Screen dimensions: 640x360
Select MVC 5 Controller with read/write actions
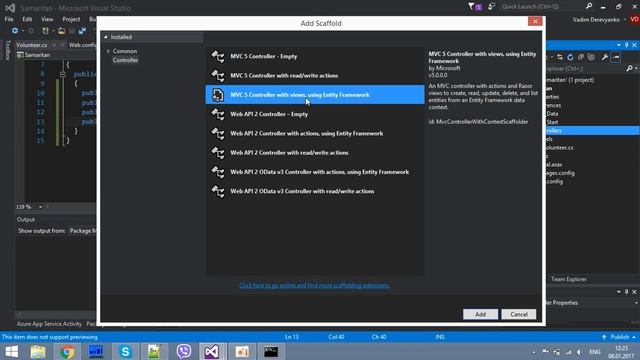(315, 76)
